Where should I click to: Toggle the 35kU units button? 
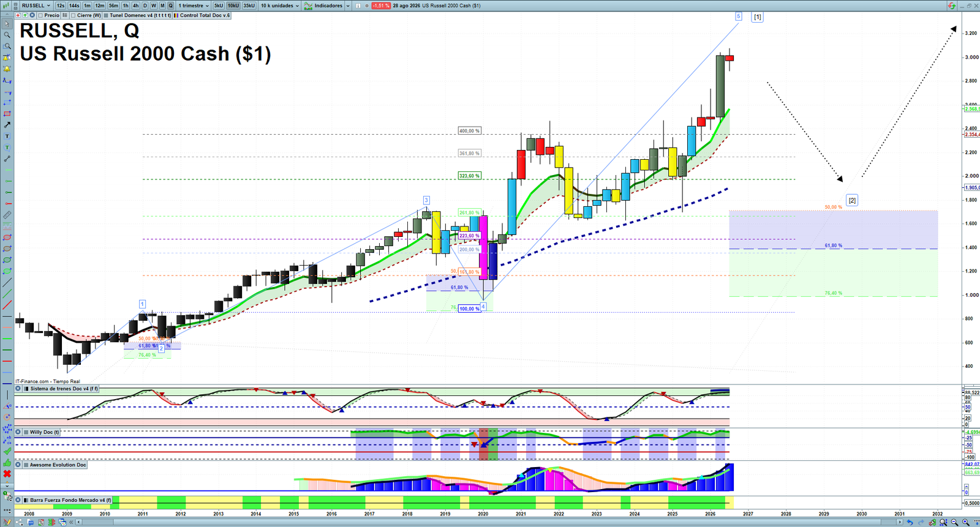249,6
